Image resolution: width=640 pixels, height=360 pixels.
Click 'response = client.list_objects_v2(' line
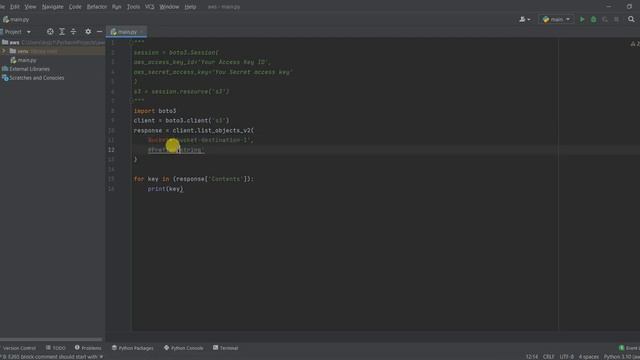coord(193,131)
